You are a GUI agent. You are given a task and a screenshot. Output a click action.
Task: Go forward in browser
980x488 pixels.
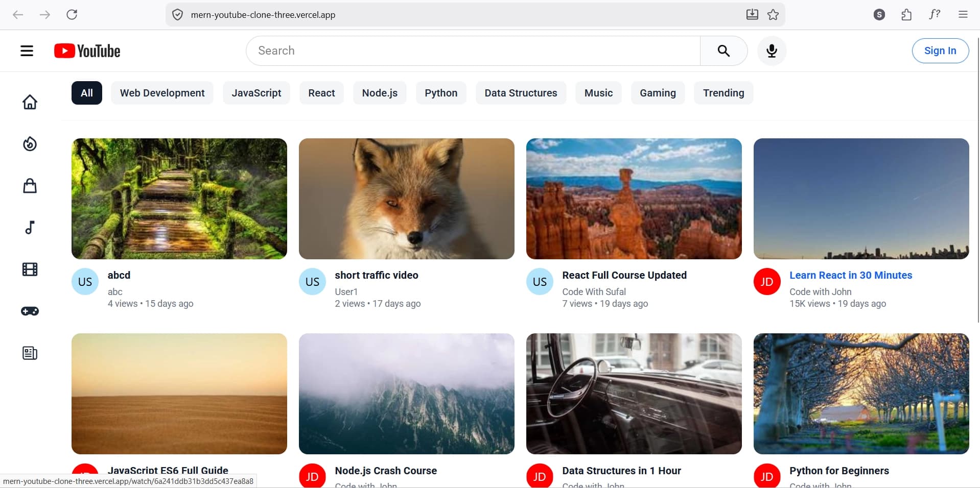(45, 15)
